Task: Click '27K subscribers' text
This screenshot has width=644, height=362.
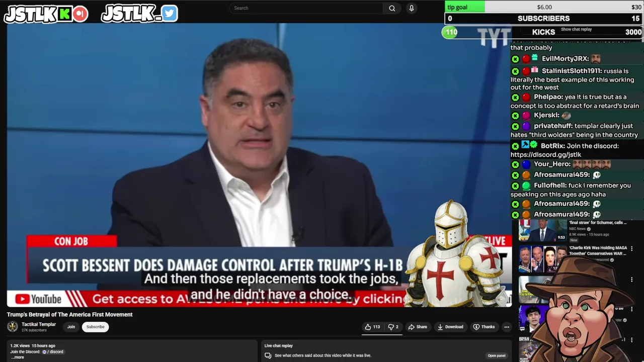Action: tap(34, 330)
